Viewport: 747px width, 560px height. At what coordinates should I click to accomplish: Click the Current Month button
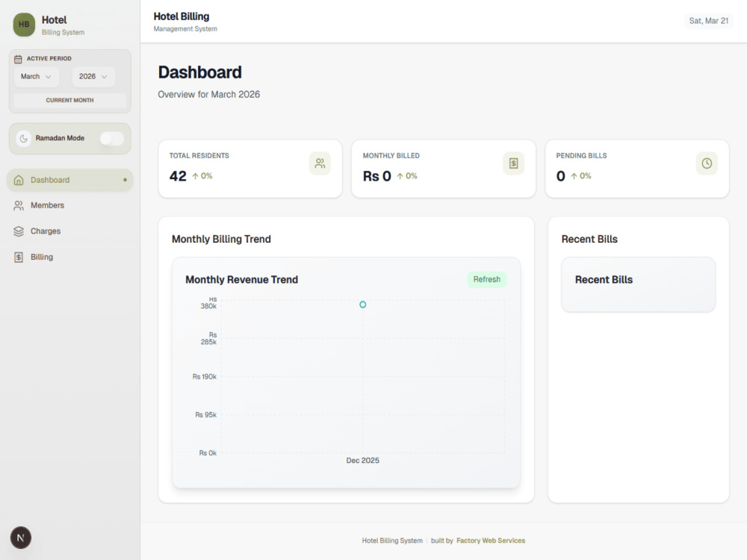pyautogui.click(x=69, y=101)
